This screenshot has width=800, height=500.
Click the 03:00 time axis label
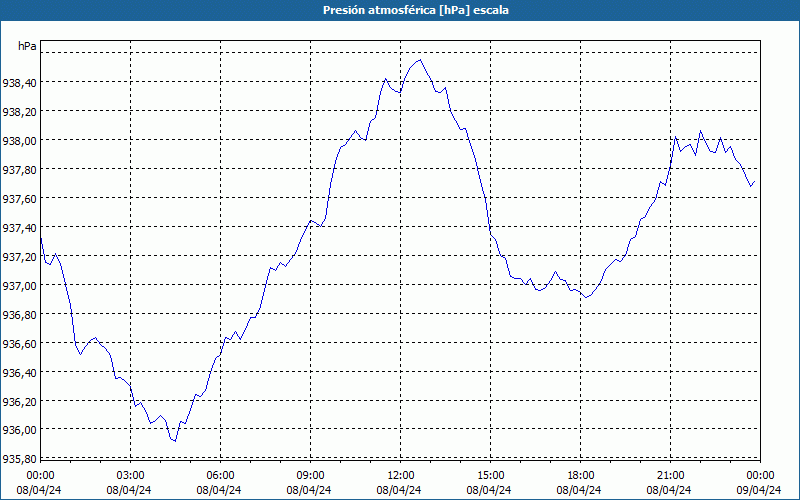pos(130,476)
